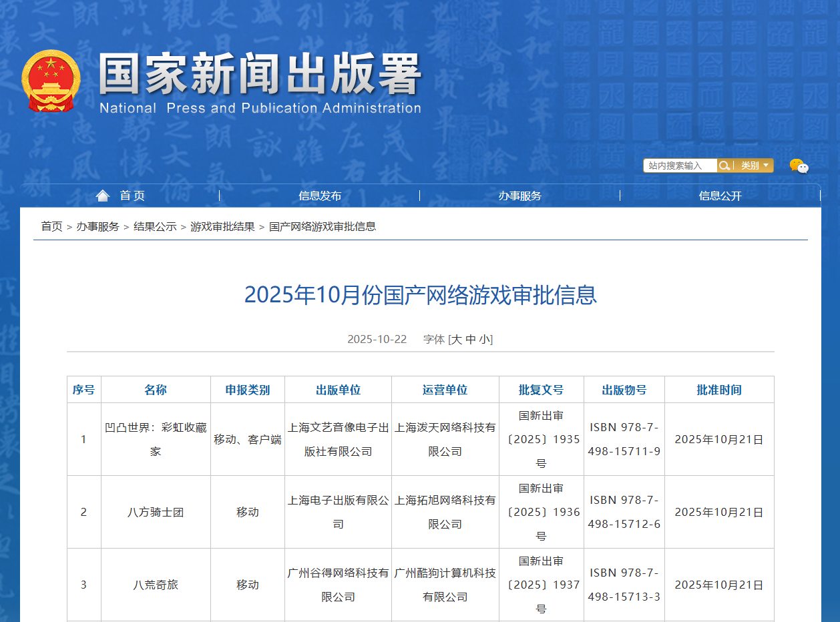The height and width of the screenshot is (622, 840).
Task: Select 首页 in the main navigation
Action: point(132,196)
